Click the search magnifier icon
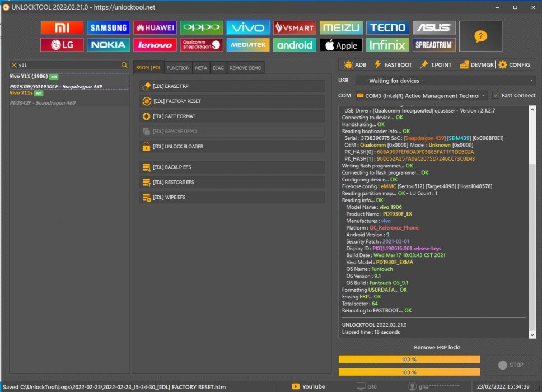Screen dimensions: 542x392 point(124,65)
